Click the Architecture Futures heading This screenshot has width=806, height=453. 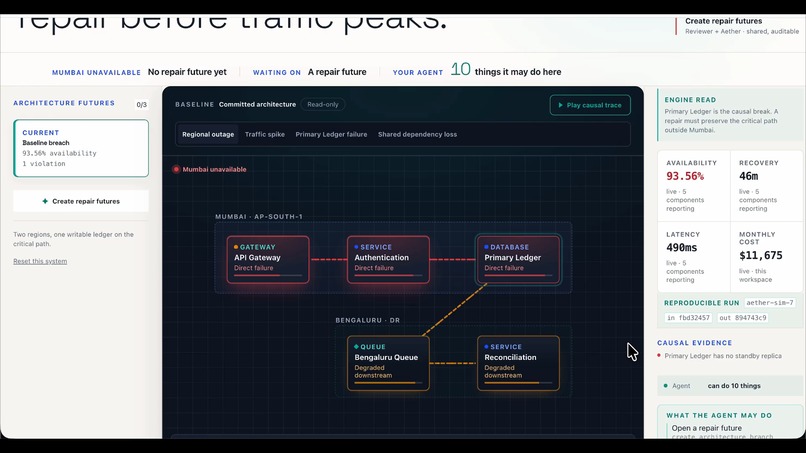(x=64, y=103)
